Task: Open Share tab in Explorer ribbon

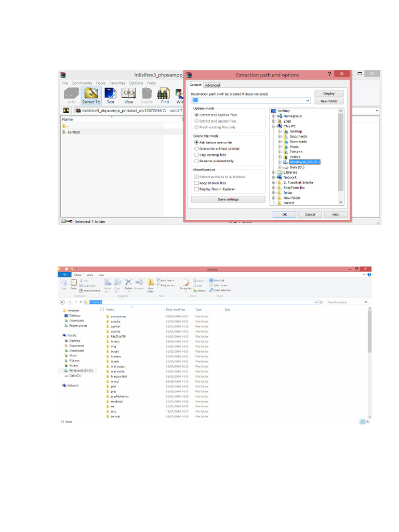Action: coord(89,275)
